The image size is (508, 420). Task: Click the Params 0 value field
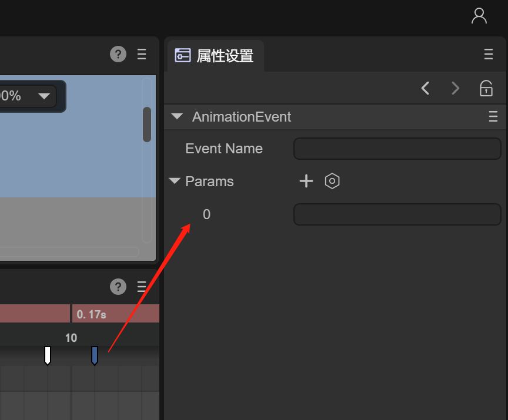pos(397,214)
